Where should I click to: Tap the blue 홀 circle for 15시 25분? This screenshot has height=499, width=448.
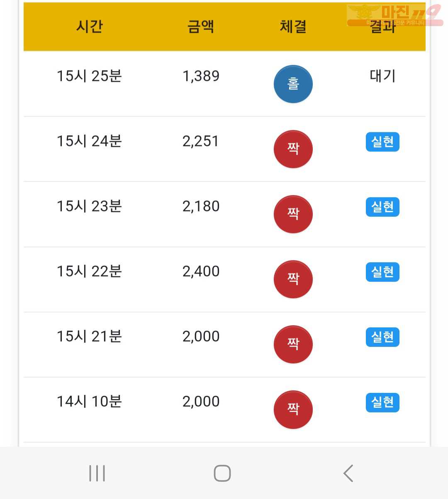tap(293, 84)
